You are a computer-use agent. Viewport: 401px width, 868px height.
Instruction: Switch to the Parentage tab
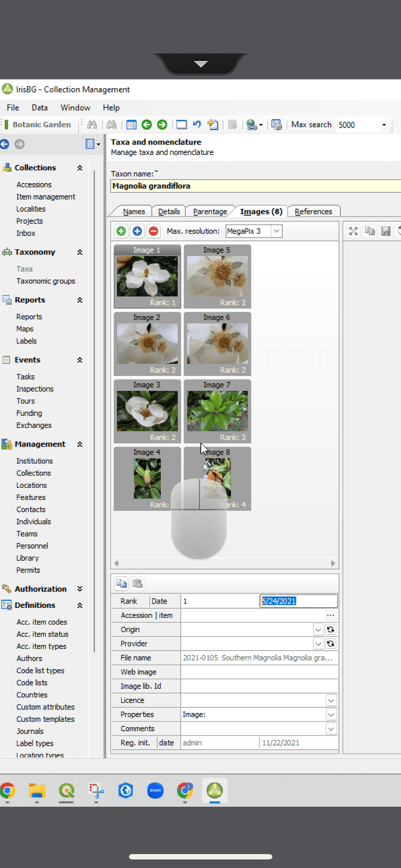click(x=210, y=211)
